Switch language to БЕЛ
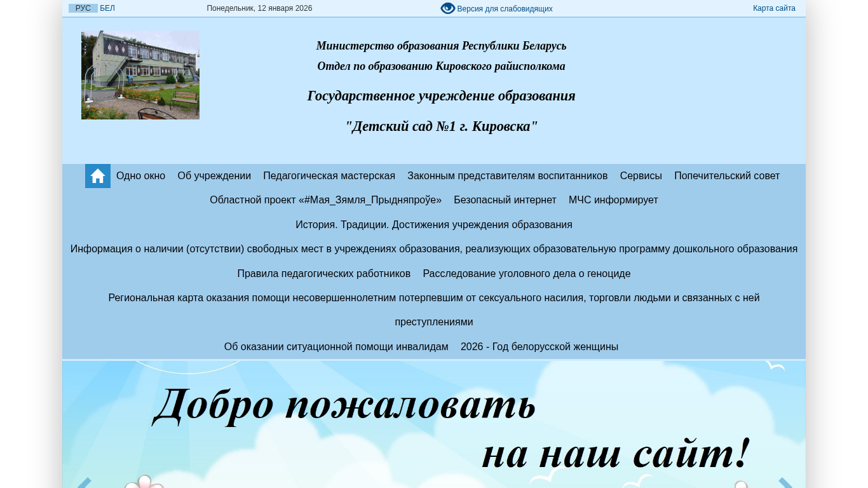Viewport: 868px width, 488px height. (x=107, y=8)
